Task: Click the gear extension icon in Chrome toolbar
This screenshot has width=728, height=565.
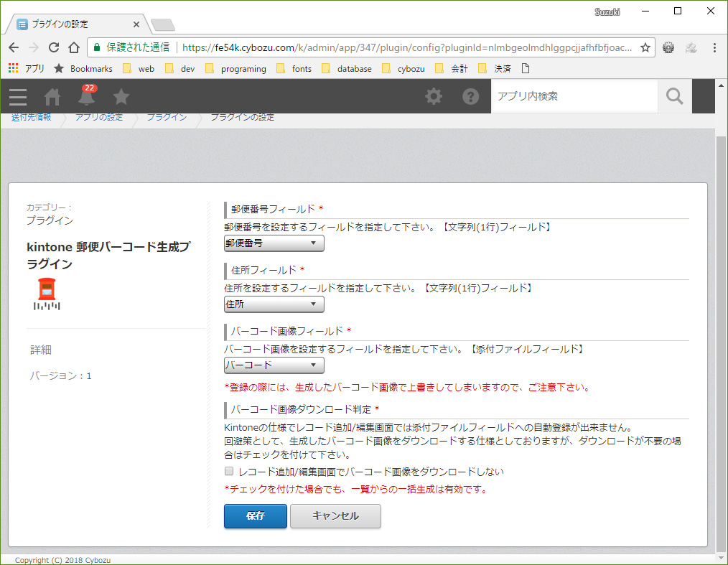Action: pos(668,47)
